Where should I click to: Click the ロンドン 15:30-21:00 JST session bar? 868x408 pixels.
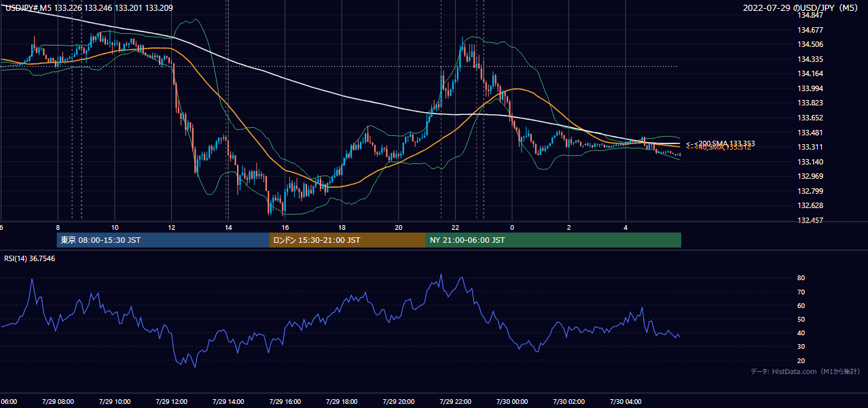tap(348, 240)
